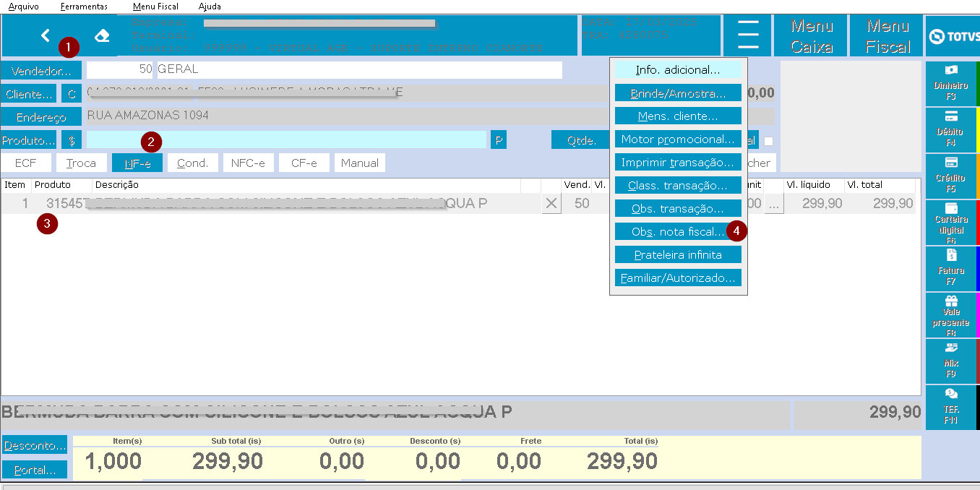Select Crédito F5 payment
This screenshot has height=490, width=980.
950,176
